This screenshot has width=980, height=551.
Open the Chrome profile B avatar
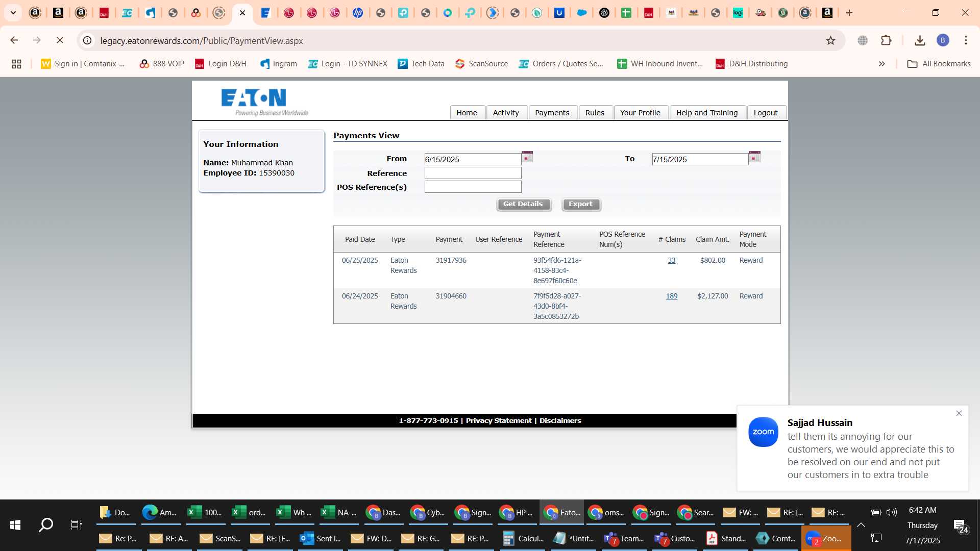coord(943,40)
